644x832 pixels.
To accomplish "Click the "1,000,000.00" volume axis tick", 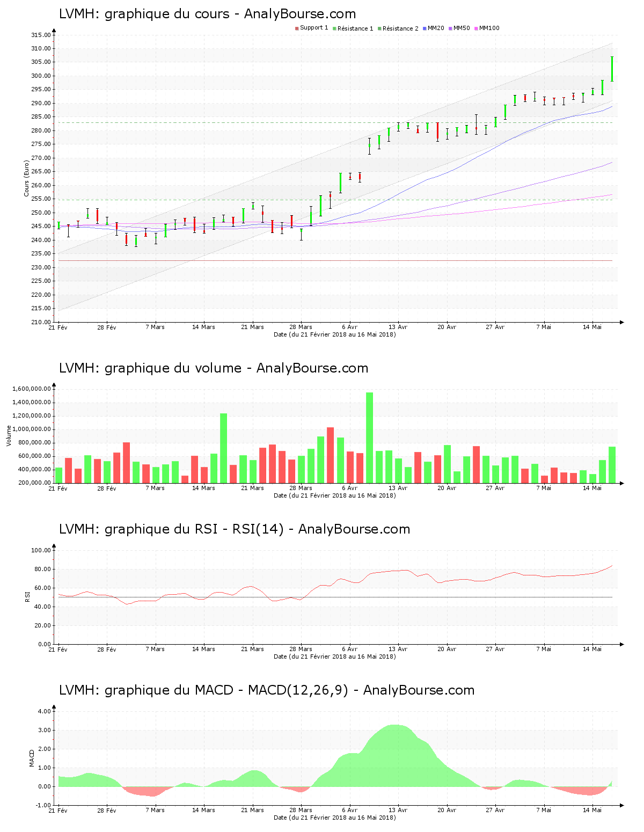I will click(31, 429).
